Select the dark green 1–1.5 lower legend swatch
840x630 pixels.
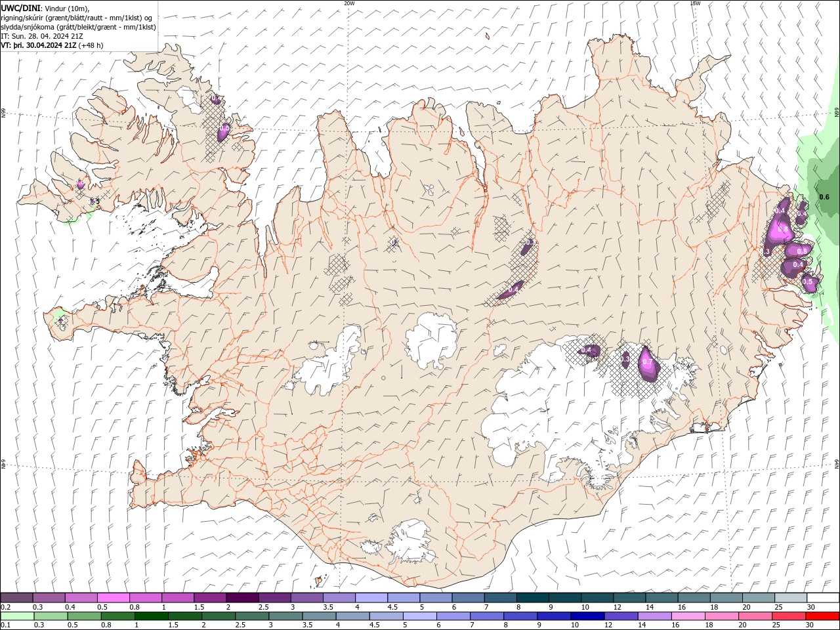[151, 616]
